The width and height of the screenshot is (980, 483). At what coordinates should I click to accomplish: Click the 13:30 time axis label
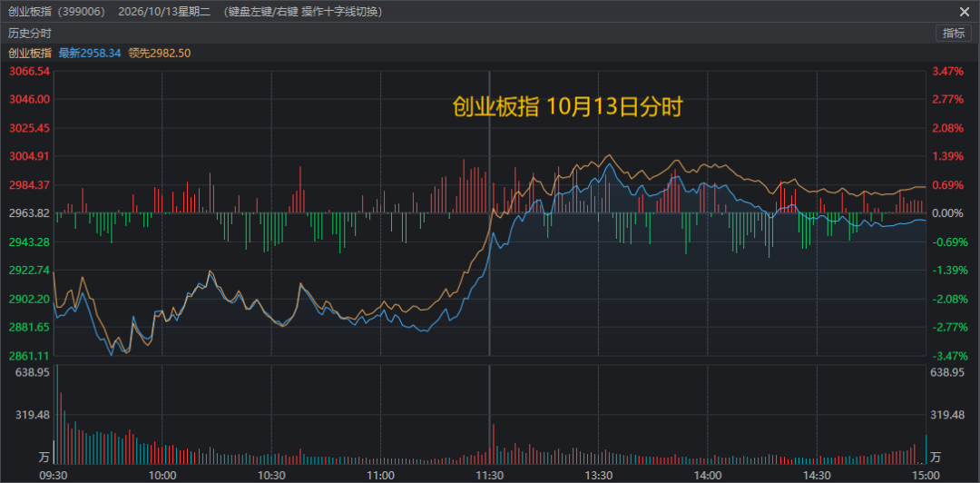[599, 475]
